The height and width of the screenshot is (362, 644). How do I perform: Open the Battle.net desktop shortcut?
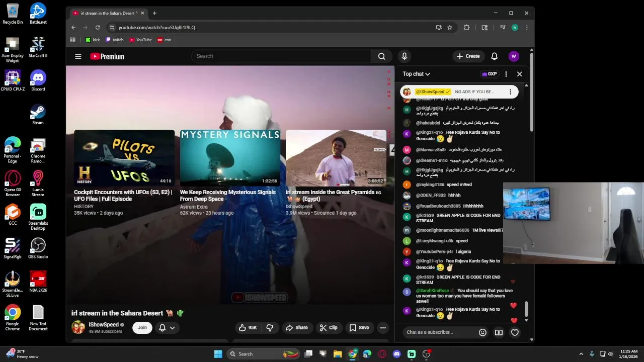point(38,14)
